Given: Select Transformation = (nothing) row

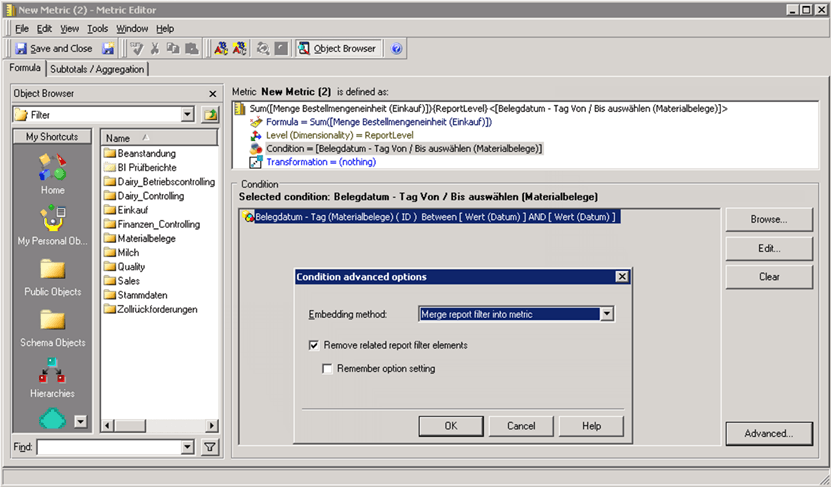Looking at the screenshot, I should (x=321, y=162).
